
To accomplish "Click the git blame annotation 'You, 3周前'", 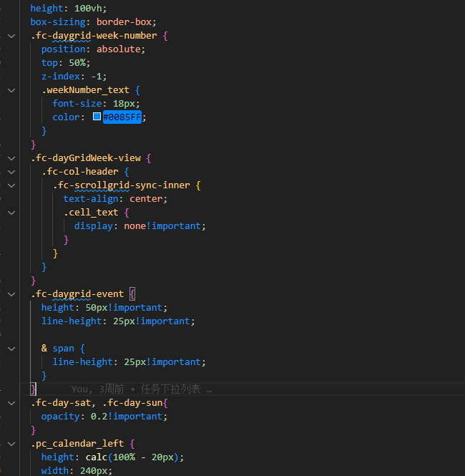I will [97, 389].
